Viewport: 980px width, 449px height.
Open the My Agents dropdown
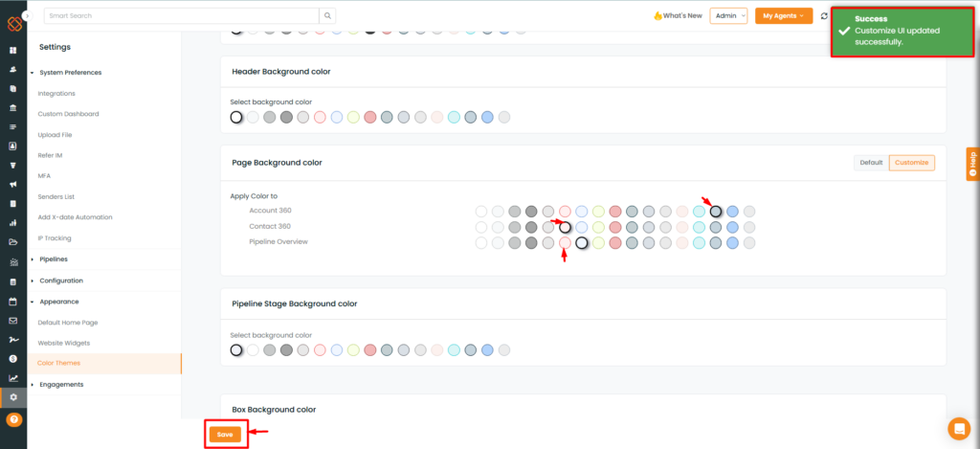[784, 15]
